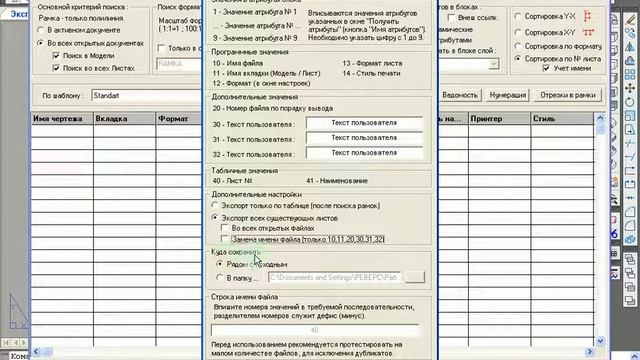
Task: Click the Send to Back draw order icon
Action: 630,273
